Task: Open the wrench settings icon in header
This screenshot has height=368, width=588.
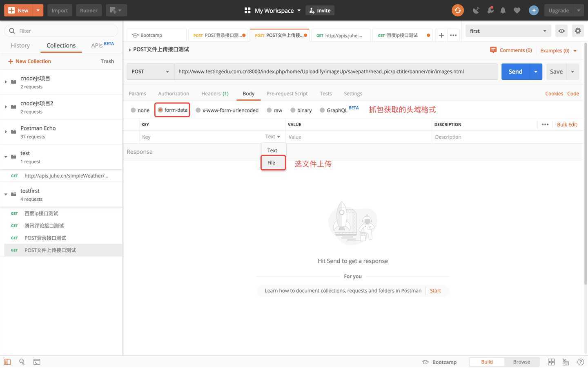Action: click(490, 10)
